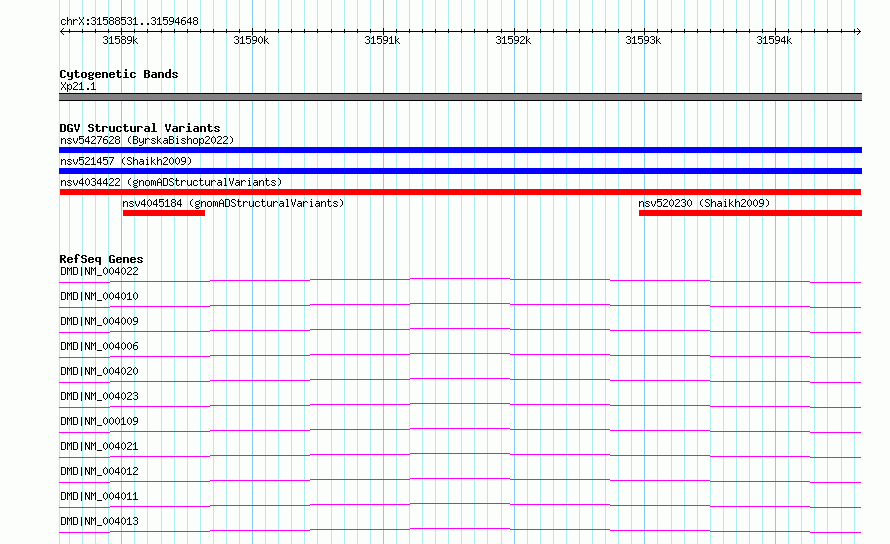Click the nsv521457 (Shaikh2009) label

click(126, 161)
